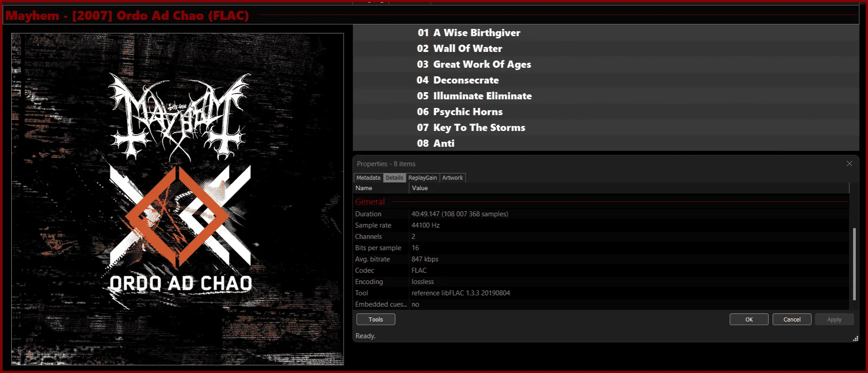This screenshot has height=373, width=868.
Task: Select the Sample rate value 44100 Hz
Action: pos(425,225)
